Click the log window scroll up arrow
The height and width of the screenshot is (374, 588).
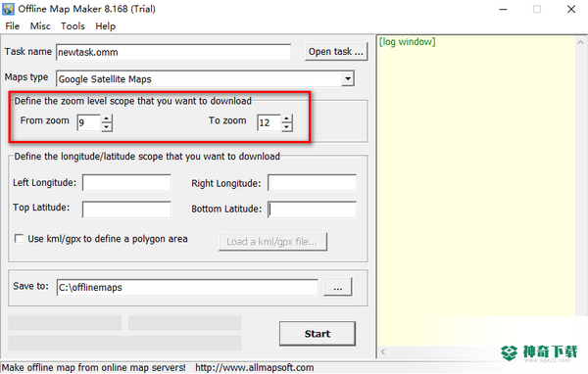(x=580, y=42)
